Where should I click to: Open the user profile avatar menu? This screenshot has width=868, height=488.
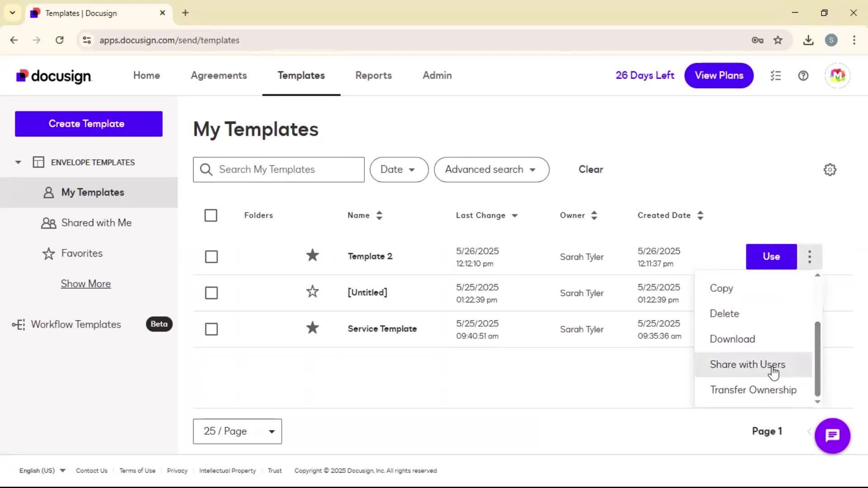pyautogui.click(x=837, y=75)
